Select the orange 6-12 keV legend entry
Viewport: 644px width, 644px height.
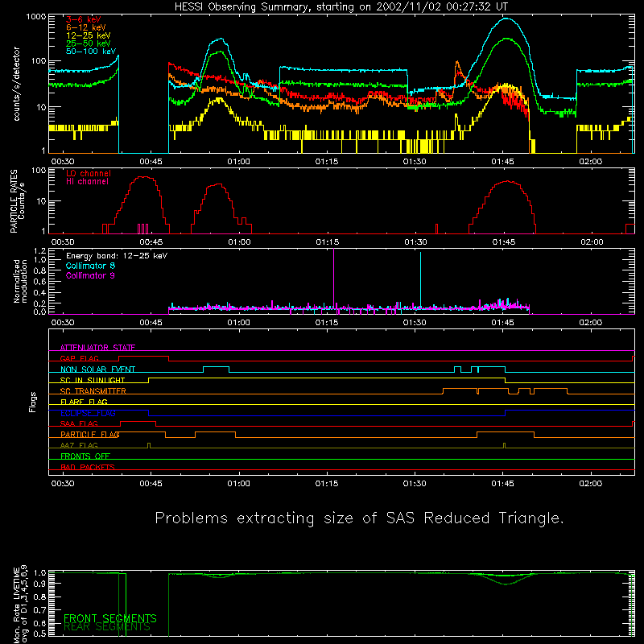pyautogui.click(x=86, y=27)
